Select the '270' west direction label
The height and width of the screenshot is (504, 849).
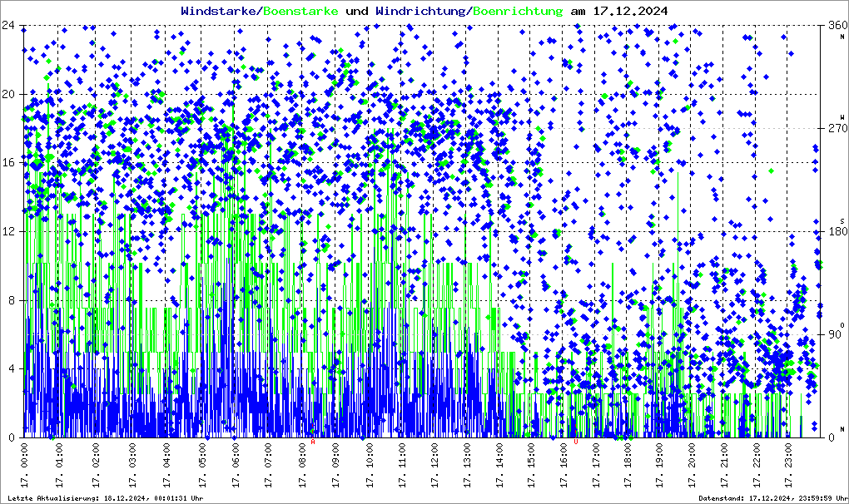(x=835, y=128)
